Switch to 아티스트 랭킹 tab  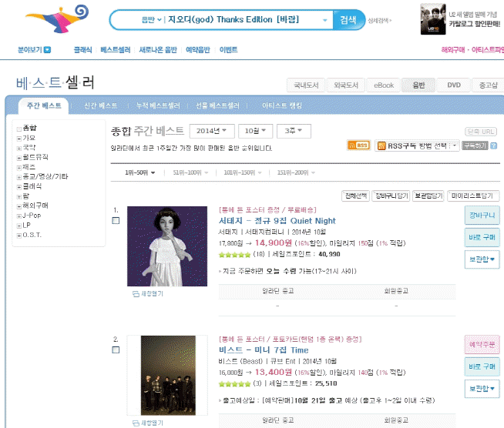tap(281, 106)
